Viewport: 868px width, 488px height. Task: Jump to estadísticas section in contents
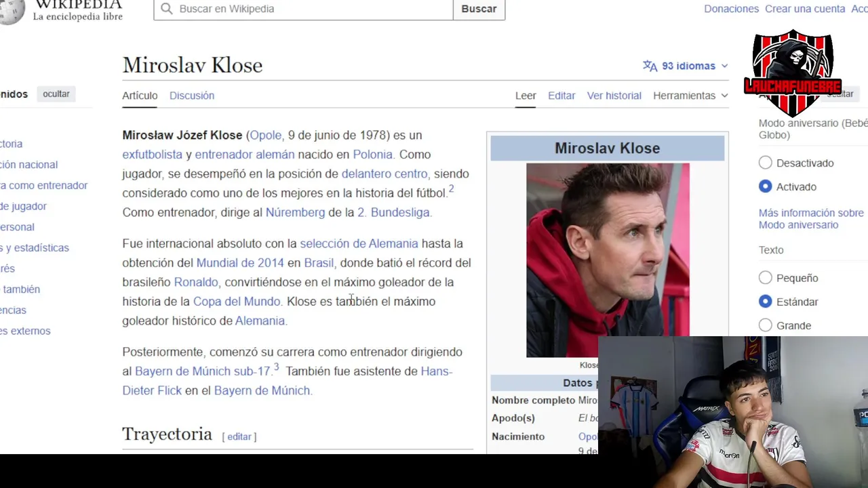[35, 247]
